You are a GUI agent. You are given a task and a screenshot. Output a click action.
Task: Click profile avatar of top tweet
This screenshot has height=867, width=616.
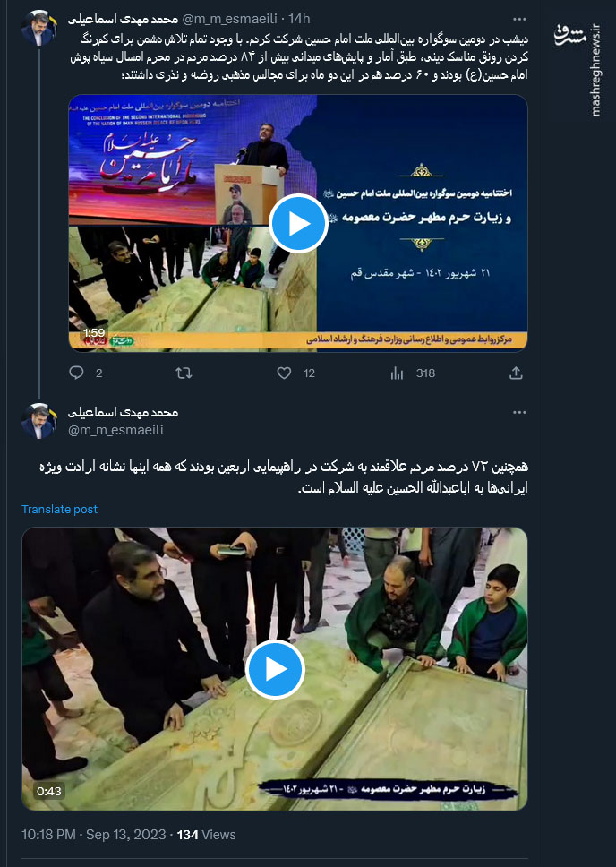39,28
